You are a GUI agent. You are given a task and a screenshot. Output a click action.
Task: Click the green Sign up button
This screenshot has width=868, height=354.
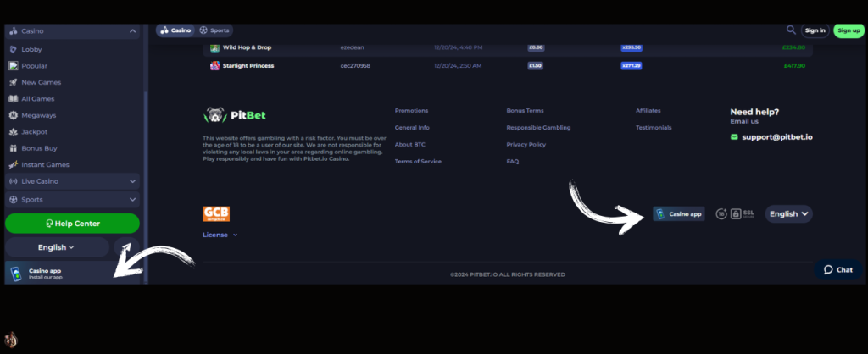pos(849,30)
